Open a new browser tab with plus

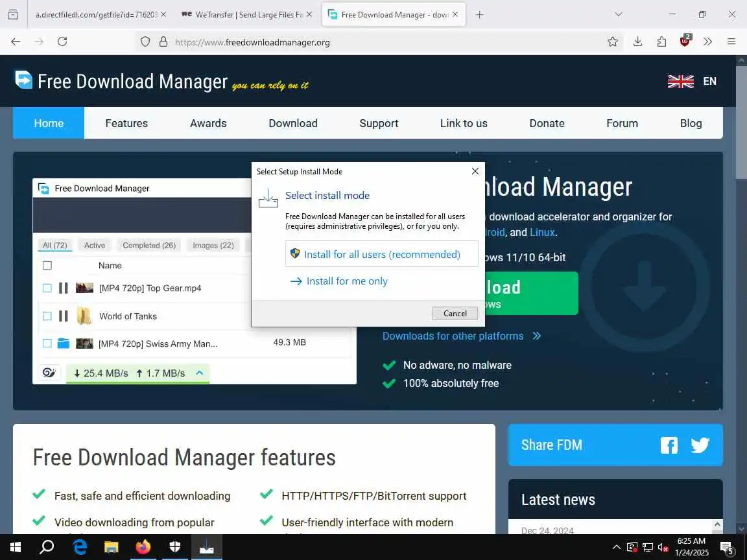(480, 15)
